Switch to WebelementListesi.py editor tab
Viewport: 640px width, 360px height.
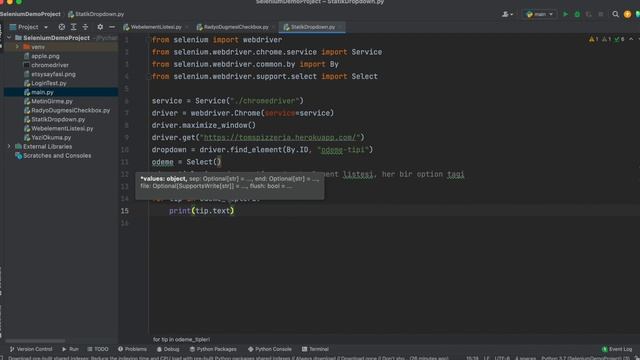click(156, 27)
